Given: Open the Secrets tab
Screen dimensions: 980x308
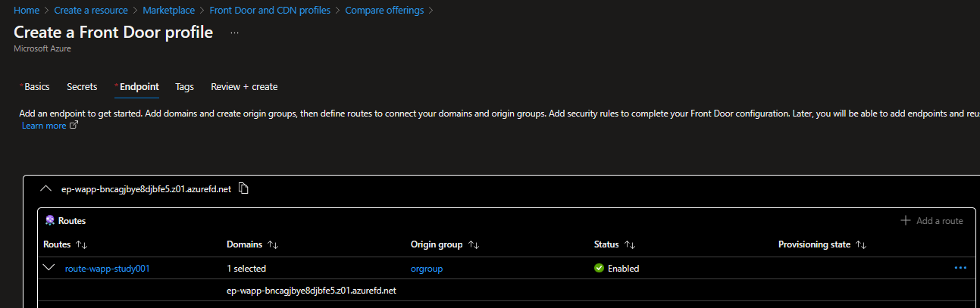Looking at the screenshot, I should (82, 87).
